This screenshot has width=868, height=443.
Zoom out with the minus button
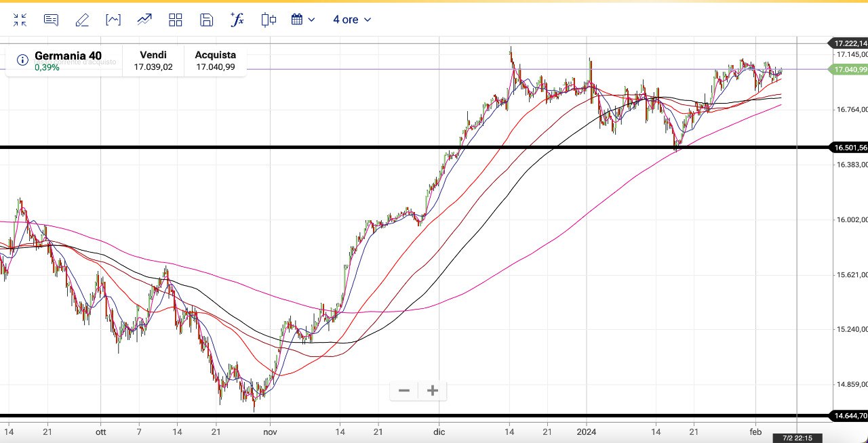pos(404,390)
